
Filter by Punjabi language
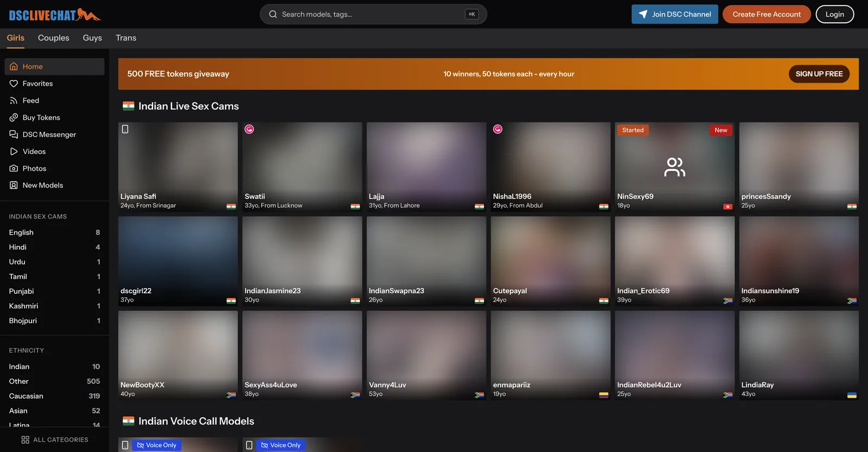click(55, 291)
